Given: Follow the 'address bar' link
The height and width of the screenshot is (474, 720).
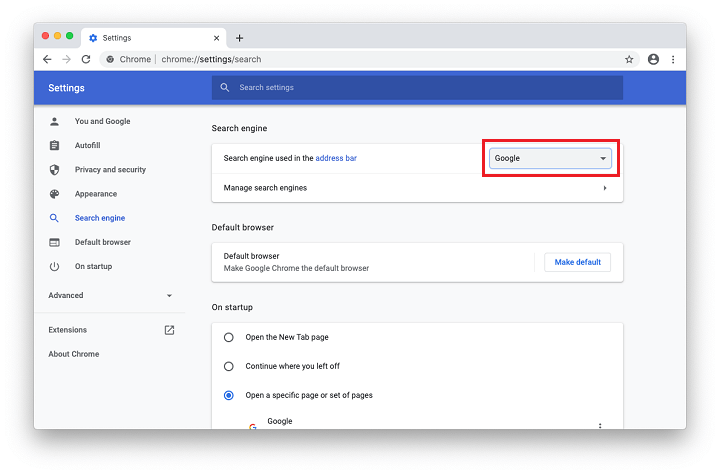Looking at the screenshot, I should tap(336, 158).
